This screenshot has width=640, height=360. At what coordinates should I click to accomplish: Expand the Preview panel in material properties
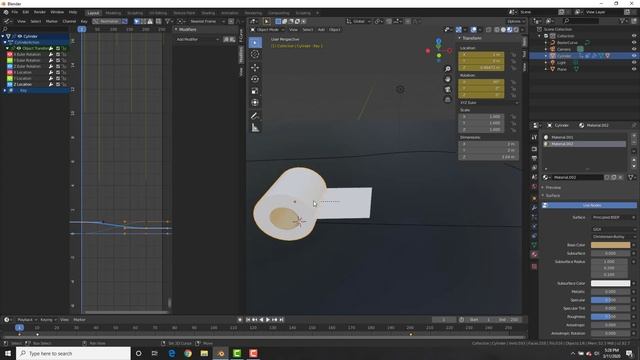click(x=543, y=187)
